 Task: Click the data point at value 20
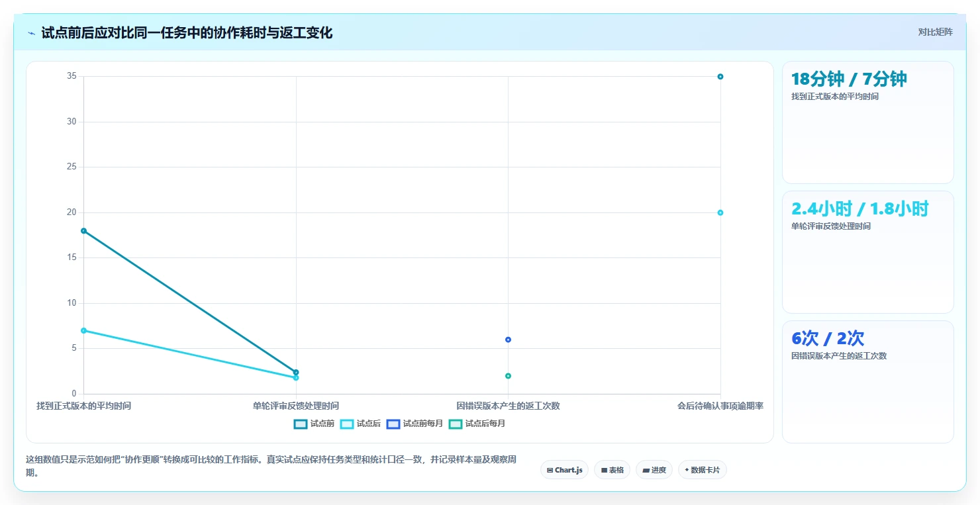[720, 212]
